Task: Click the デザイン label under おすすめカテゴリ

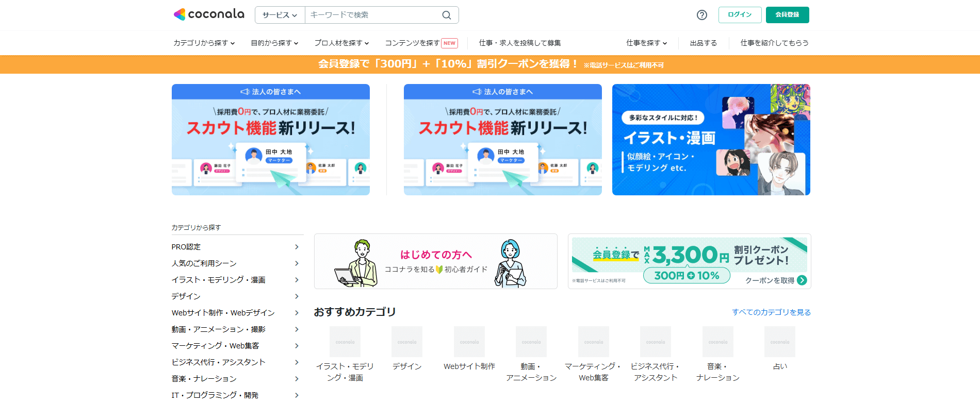Action: 407,366
